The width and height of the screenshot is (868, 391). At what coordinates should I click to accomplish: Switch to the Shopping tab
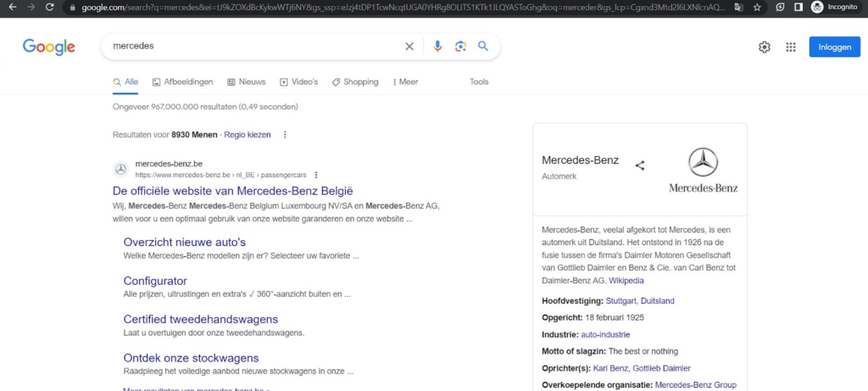pos(355,82)
